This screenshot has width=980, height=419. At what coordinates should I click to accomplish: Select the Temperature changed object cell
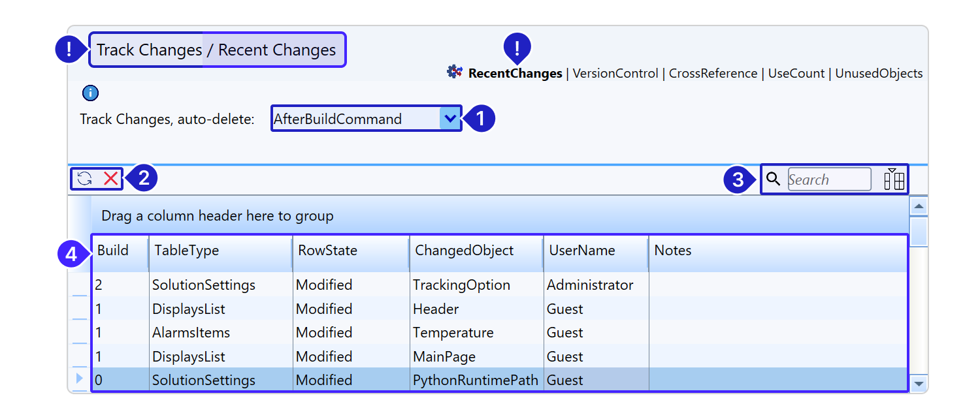pos(453,333)
